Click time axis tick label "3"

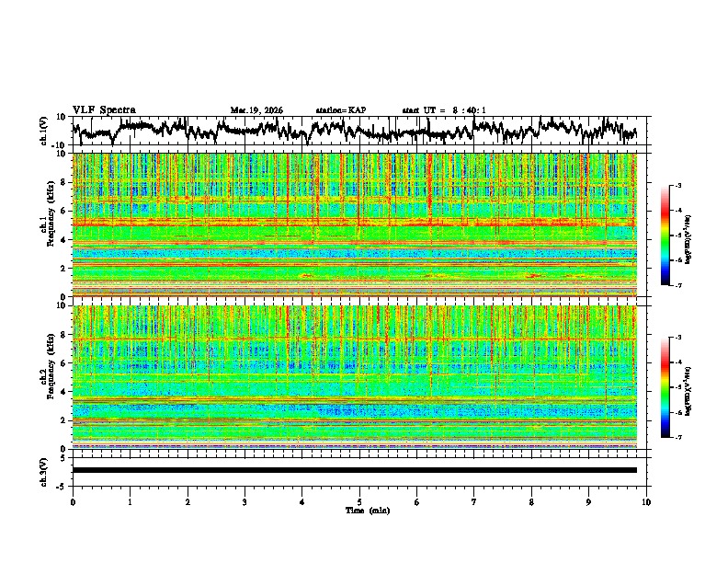point(245,502)
